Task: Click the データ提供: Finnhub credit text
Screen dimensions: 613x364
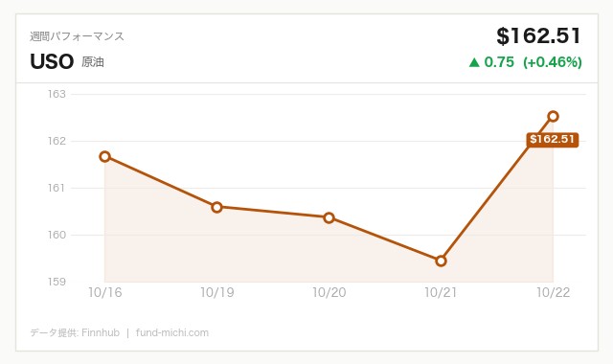Action: [x=75, y=332]
